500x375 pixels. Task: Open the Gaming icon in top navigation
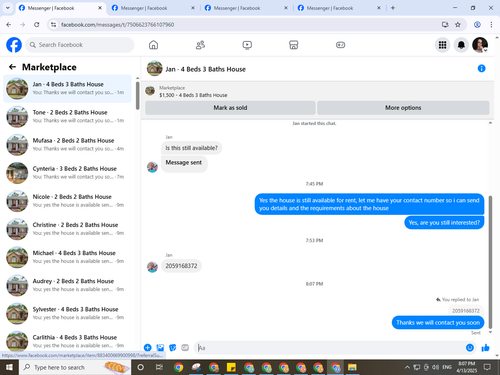point(340,45)
